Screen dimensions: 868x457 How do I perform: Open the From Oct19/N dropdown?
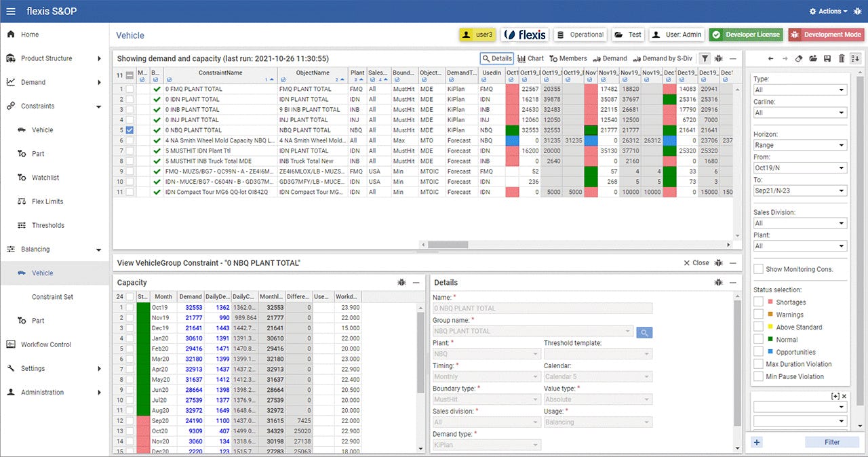(800, 168)
